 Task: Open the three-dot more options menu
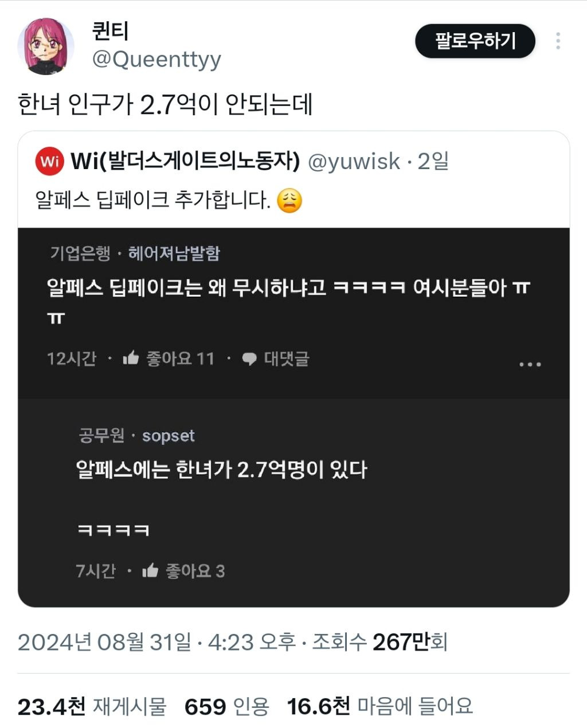pyautogui.click(x=558, y=41)
